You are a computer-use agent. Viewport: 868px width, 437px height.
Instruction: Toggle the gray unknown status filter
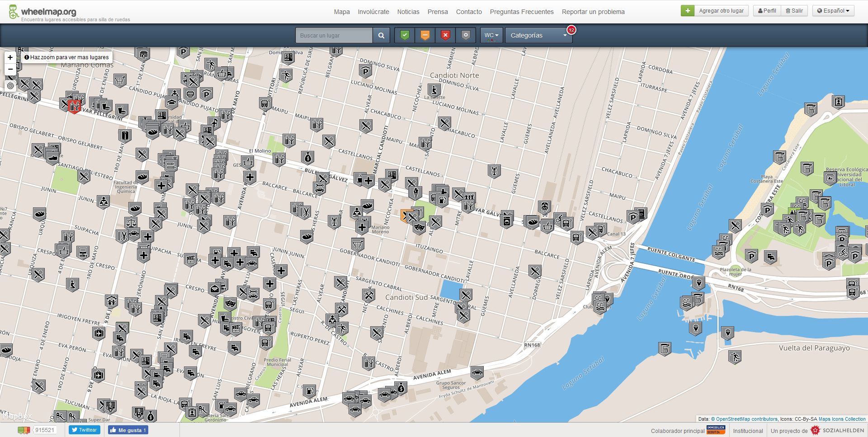pyautogui.click(x=466, y=35)
